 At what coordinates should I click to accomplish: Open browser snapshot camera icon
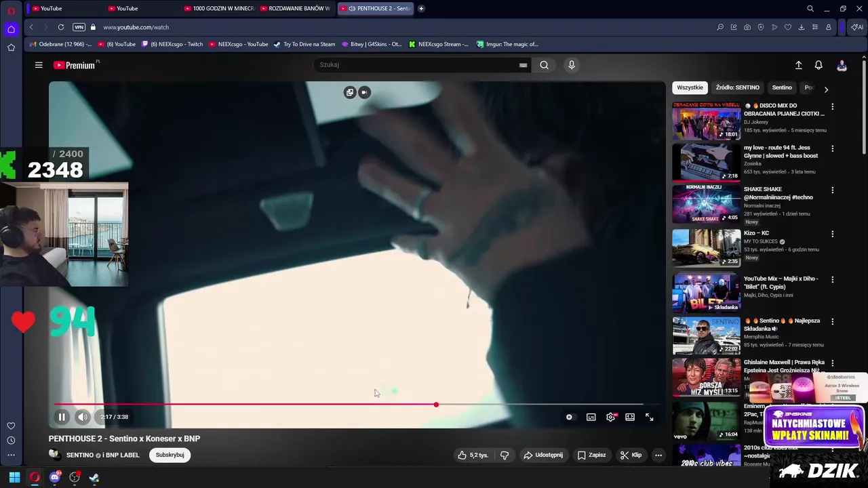pyautogui.click(x=747, y=27)
